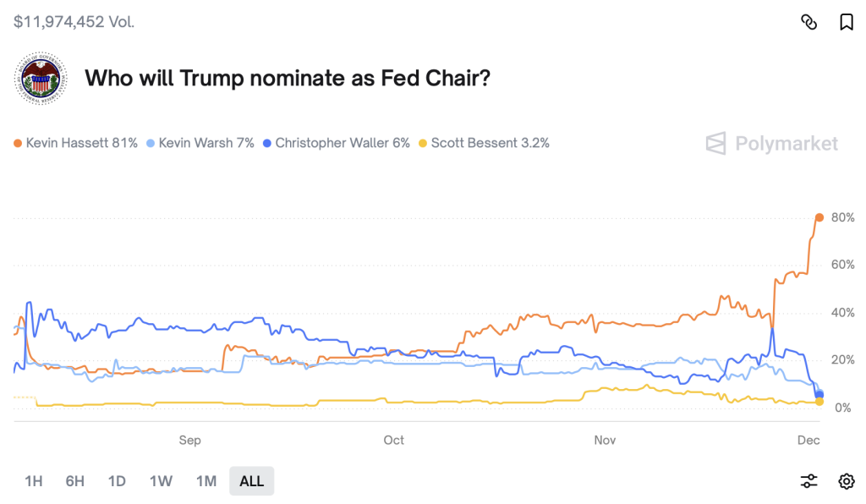Screen dimensions: 866x504
Task: Copy the market link with the chain icon
Action: pos(808,22)
